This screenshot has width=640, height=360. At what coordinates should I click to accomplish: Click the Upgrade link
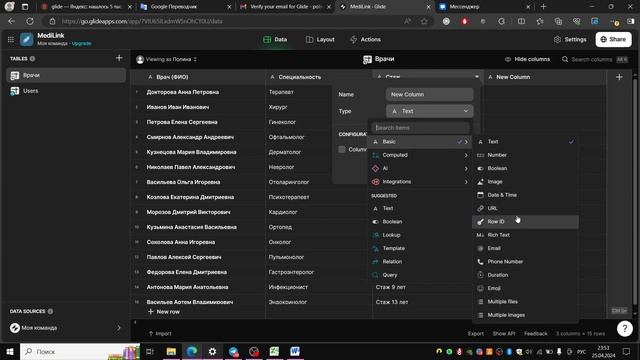(x=81, y=43)
